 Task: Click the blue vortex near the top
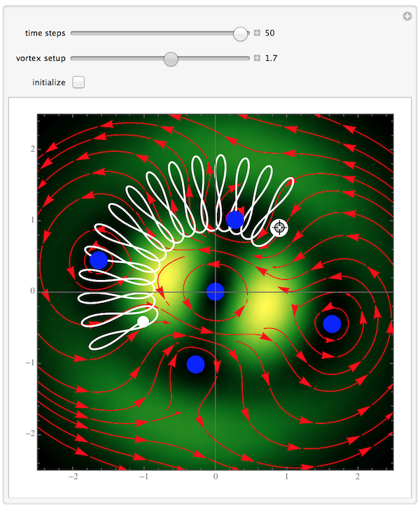[x=235, y=220]
